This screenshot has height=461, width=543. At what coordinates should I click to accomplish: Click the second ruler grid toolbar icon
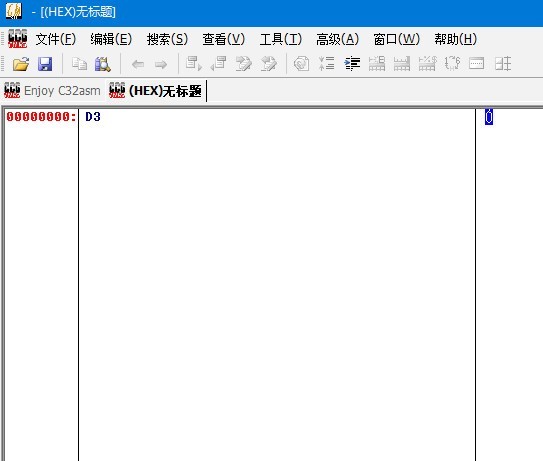(402, 64)
